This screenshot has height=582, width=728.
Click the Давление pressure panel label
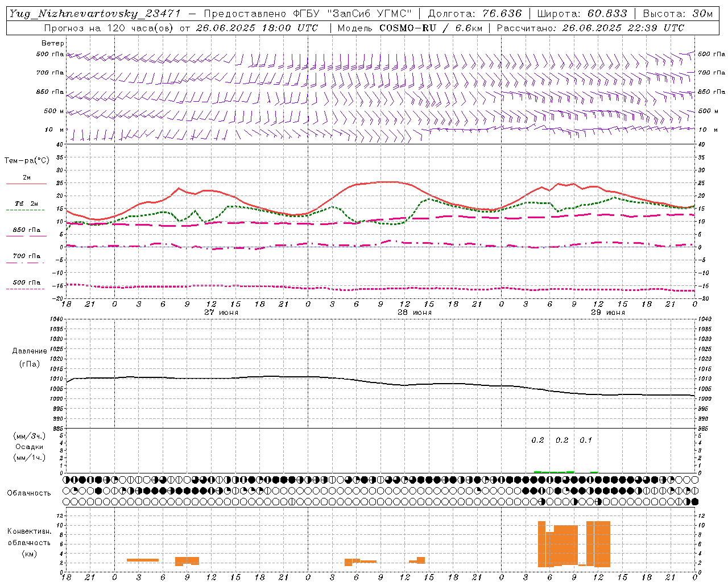(30, 351)
